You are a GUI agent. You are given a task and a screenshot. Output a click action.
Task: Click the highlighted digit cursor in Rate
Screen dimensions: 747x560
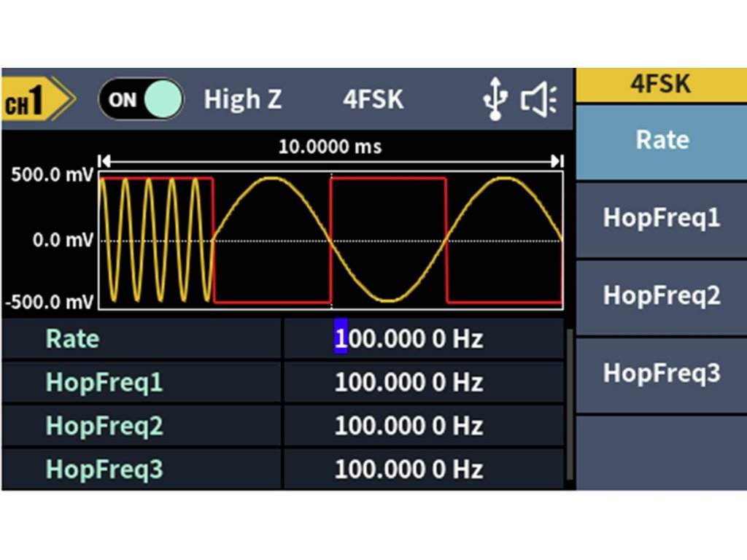tap(341, 339)
